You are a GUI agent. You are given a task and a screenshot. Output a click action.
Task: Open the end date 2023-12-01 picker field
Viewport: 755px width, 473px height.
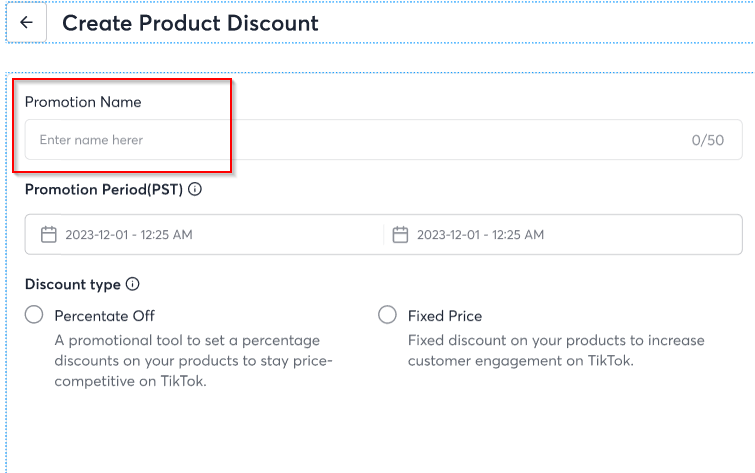pyautogui.click(x=563, y=235)
